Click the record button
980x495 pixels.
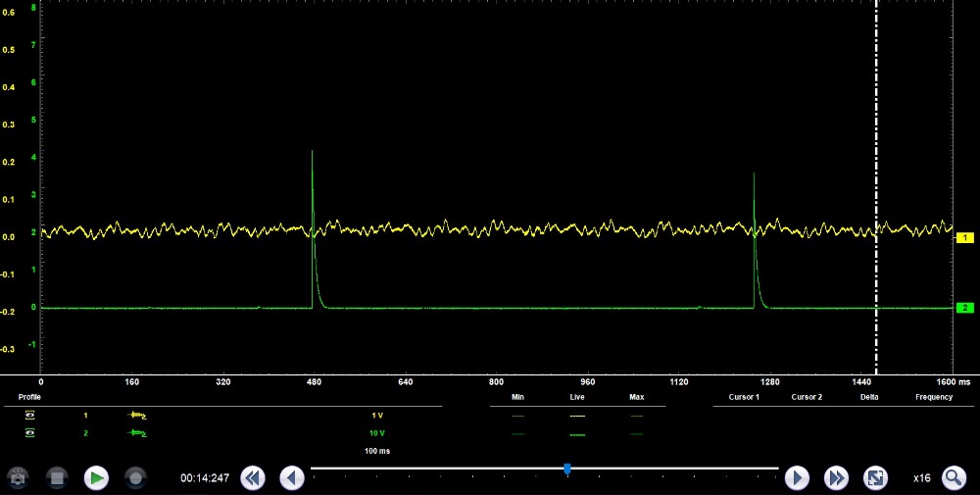coord(135,477)
